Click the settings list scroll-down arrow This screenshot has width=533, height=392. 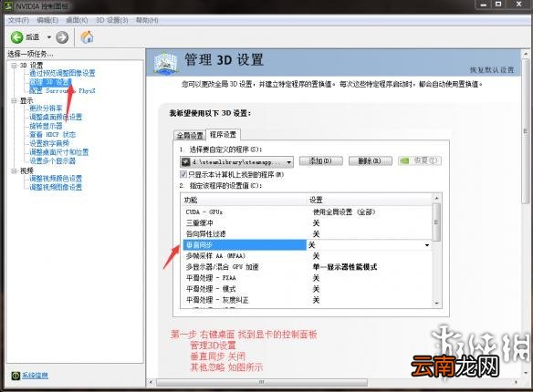click(x=436, y=303)
